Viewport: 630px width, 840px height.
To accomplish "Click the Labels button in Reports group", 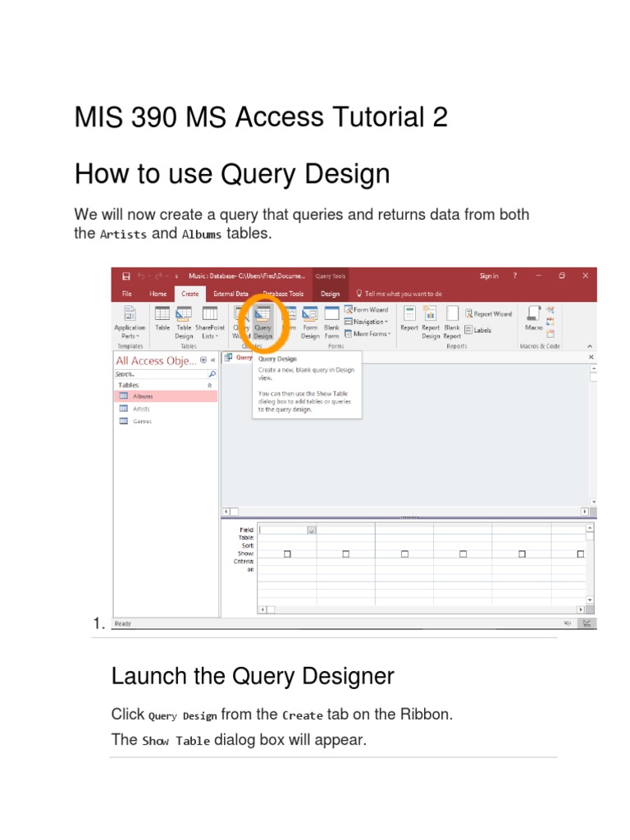I will pos(478,330).
